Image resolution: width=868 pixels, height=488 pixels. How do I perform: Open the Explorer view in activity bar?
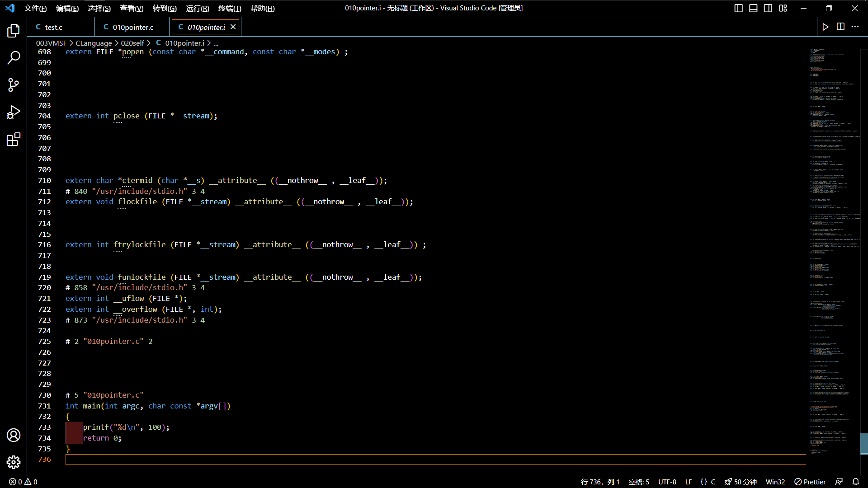point(14,31)
